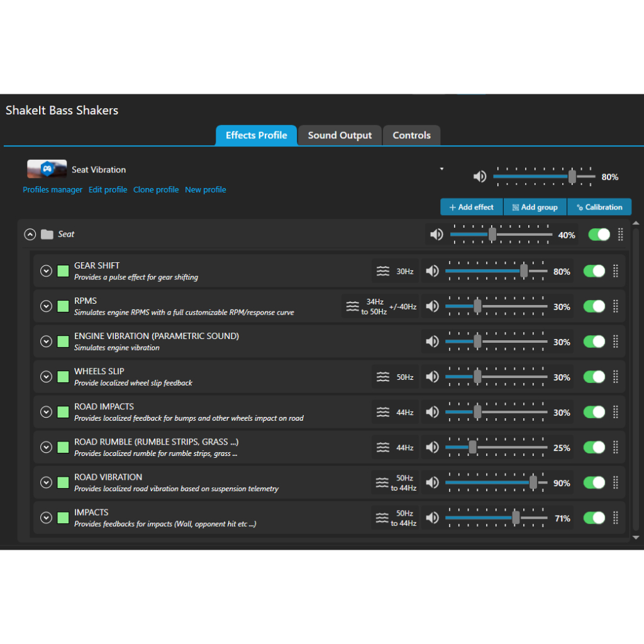Expand ROAD IMPACTS effect settings

[x=46, y=412]
